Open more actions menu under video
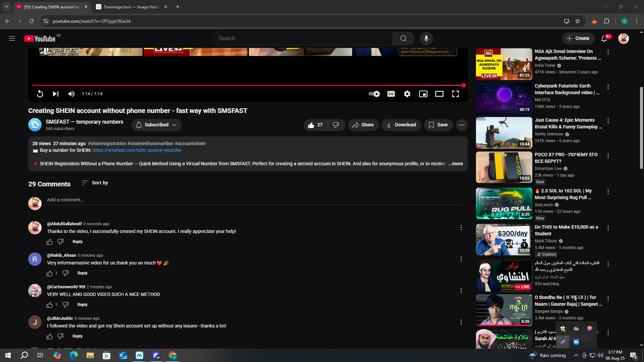The width and height of the screenshot is (644, 362). pyautogui.click(x=462, y=125)
